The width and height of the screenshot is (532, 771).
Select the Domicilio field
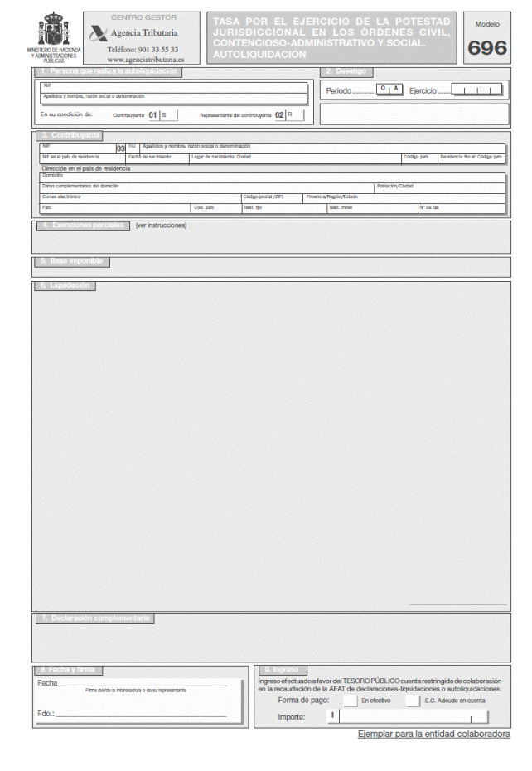coord(273,177)
